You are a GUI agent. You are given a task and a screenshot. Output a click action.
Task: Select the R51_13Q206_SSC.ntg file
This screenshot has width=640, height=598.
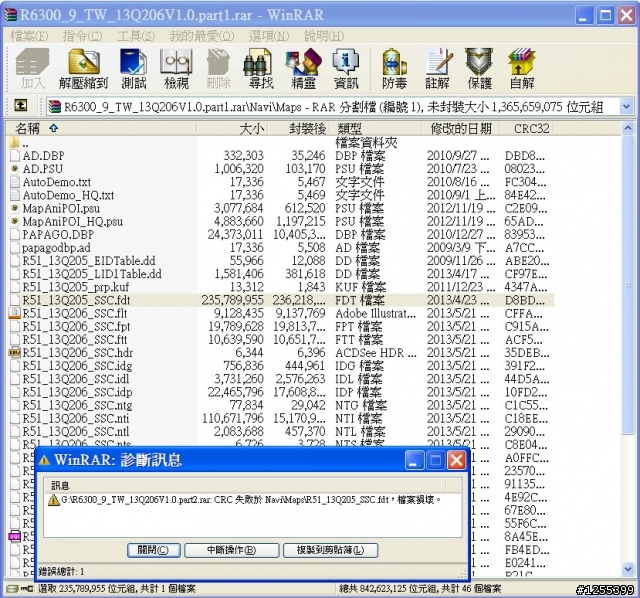[77, 405]
